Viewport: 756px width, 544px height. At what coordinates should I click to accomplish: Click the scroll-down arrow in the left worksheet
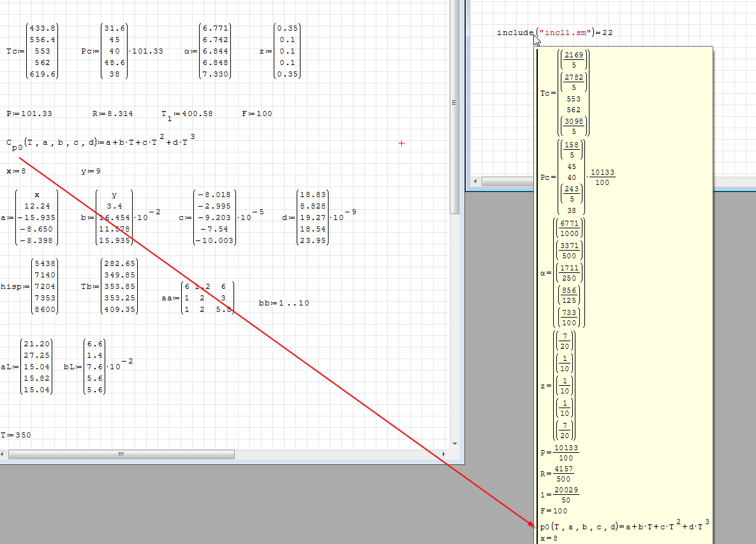pyautogui.click(x=454, y=443)
